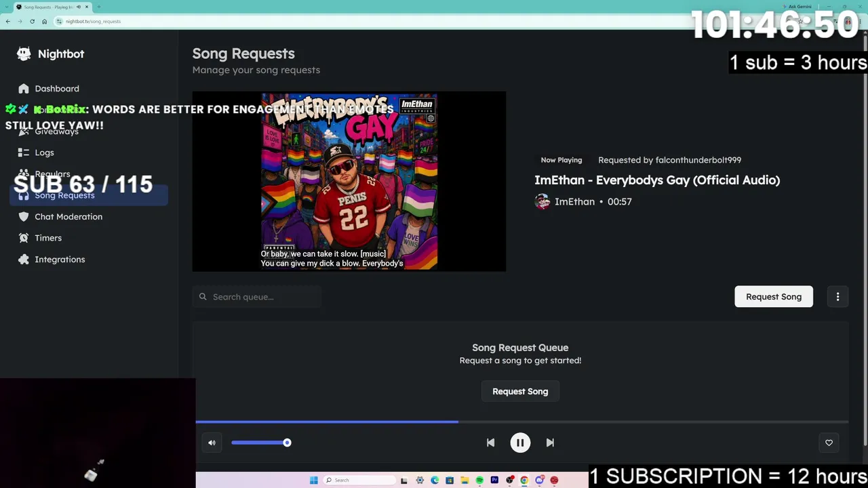
Task: Click Request Song in the empty queue
Action: tap(520, 391)
